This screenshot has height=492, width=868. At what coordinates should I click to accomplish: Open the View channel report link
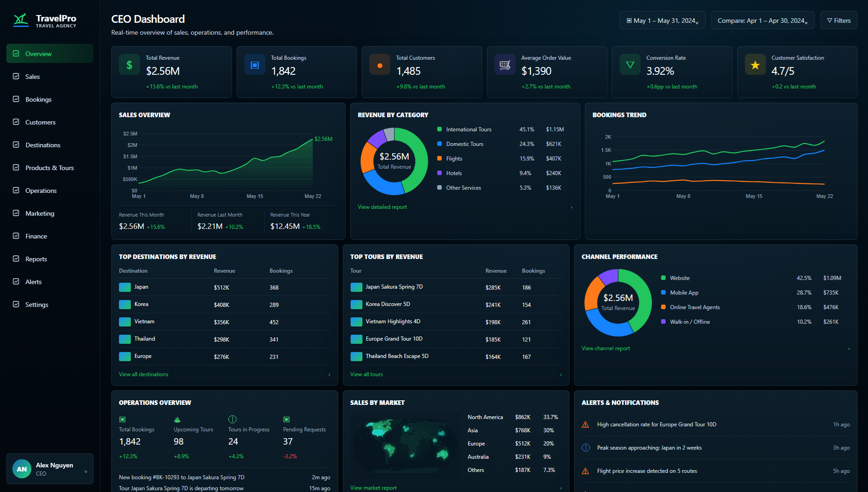click(x=606, y=348)
